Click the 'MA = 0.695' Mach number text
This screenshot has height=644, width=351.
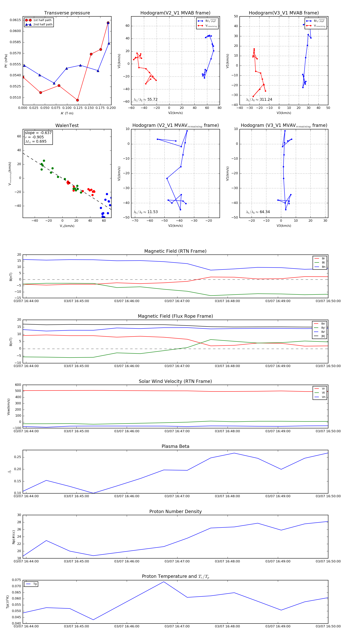(x=36, y=141)
